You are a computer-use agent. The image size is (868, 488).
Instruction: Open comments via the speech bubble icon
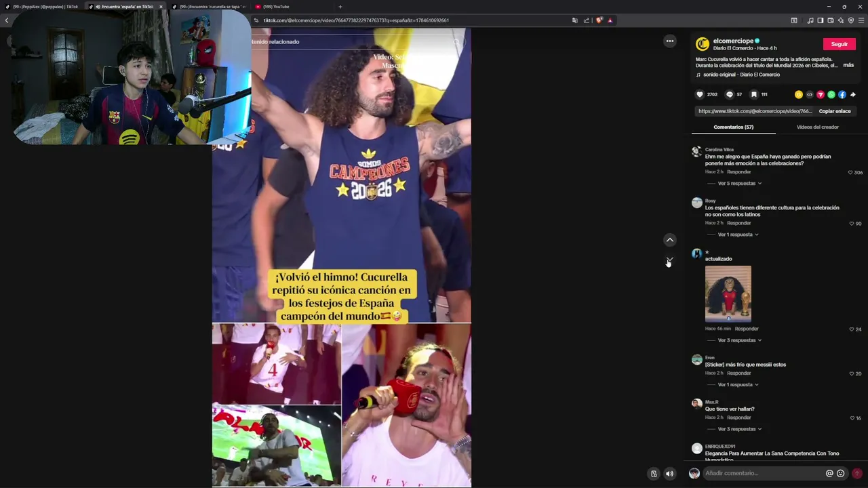pyautogui.click(x=730, y=94)
